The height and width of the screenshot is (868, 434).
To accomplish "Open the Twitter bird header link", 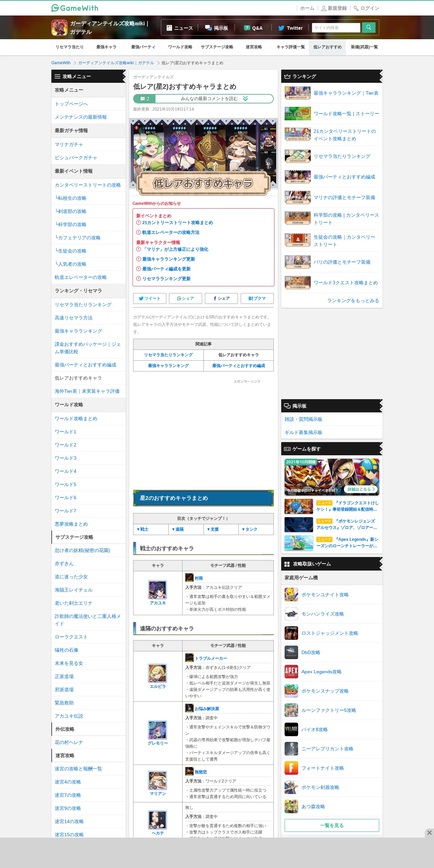I will [290, 28].
